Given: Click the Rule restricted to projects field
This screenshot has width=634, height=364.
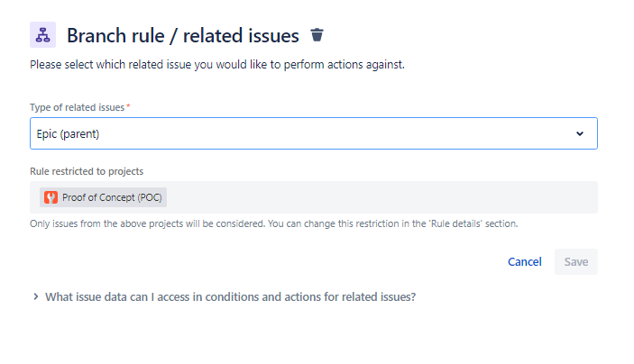Looking at the screenshot, I should tap(314, 197).
